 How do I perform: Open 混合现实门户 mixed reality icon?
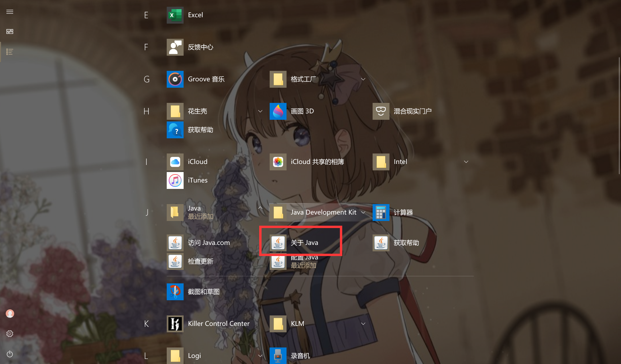[381, 111]
